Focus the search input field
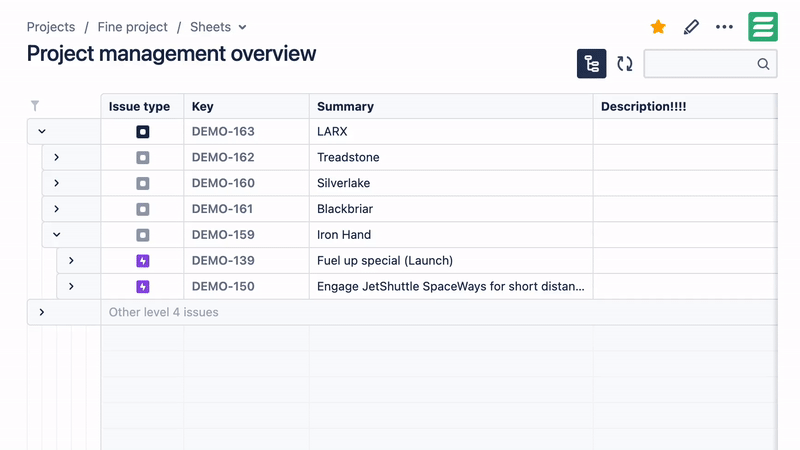800x450 pixels. [710, 64]
